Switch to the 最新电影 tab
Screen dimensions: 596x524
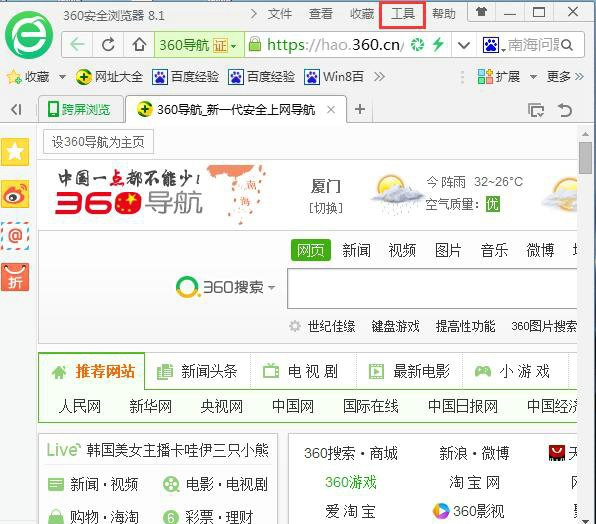coord(410,371)
